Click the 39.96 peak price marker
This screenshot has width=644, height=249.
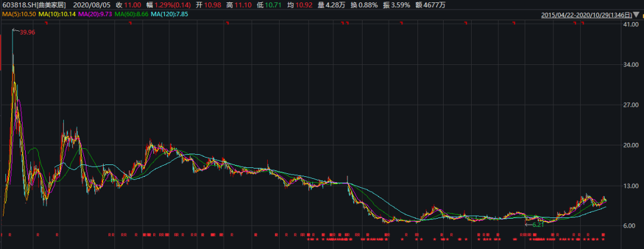(x=27, y=32)
